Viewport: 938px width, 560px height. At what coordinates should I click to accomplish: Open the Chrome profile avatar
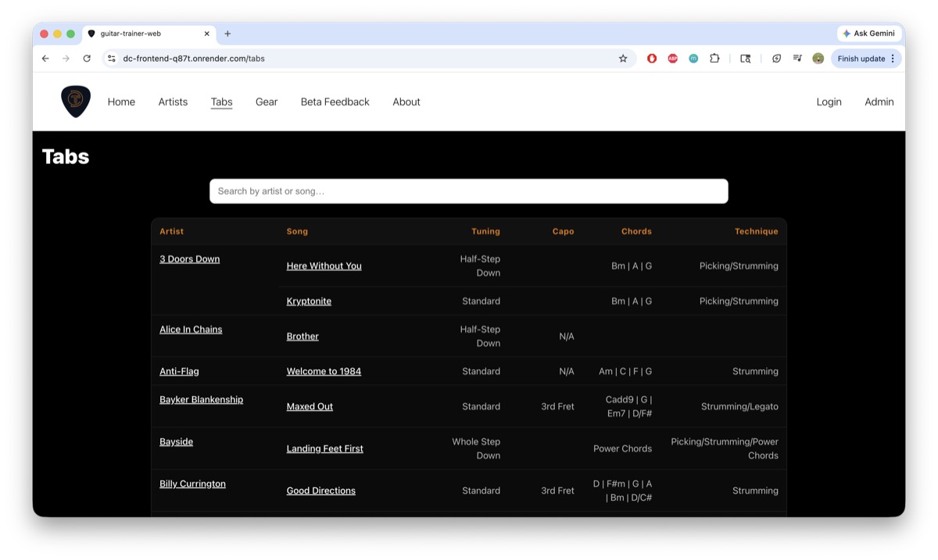tap(818, 59)
